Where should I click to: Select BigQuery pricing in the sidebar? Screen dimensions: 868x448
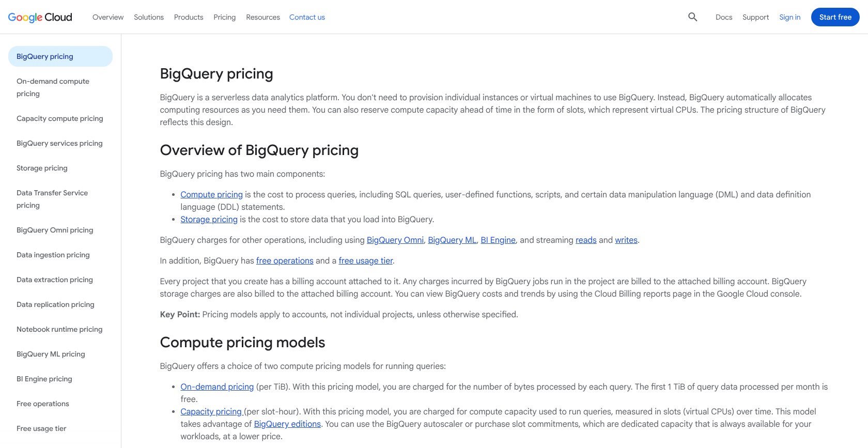click(60, 56)
